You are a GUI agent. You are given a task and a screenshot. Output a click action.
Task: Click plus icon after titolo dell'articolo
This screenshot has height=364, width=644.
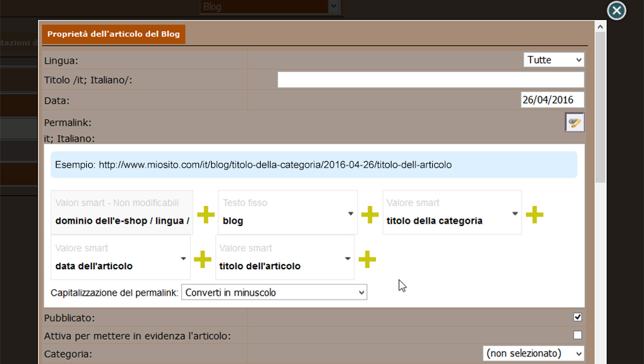[x=367, y=259]
